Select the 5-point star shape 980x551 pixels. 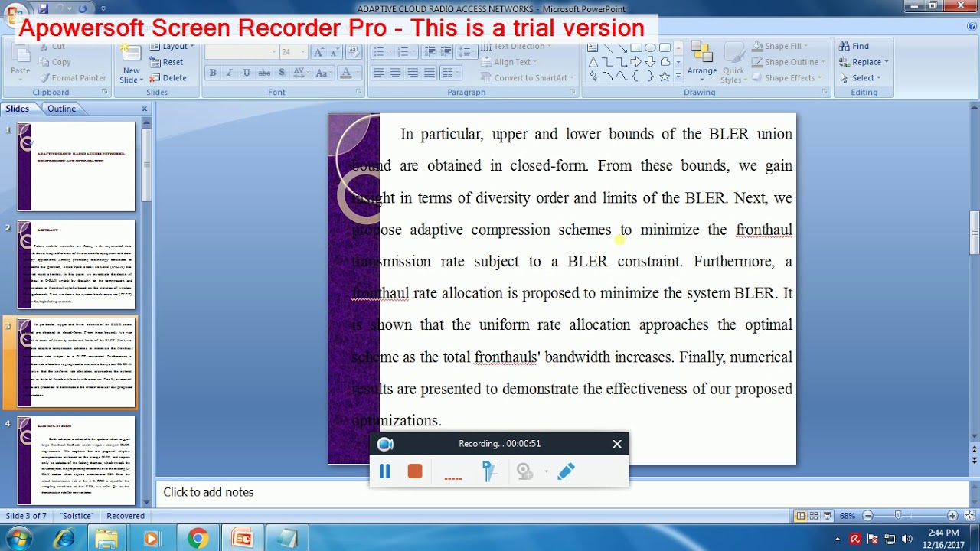[x=665, y=77]
